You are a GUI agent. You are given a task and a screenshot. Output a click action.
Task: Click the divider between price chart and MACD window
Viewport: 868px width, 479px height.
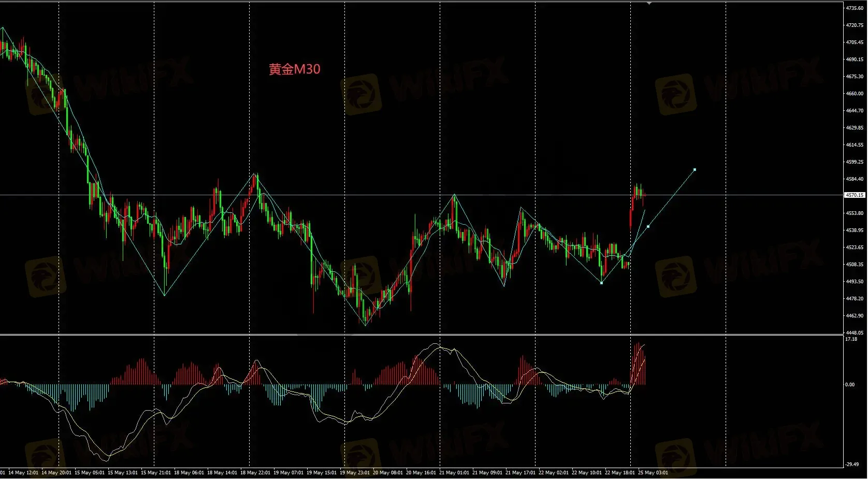click(x=422, y=335)
